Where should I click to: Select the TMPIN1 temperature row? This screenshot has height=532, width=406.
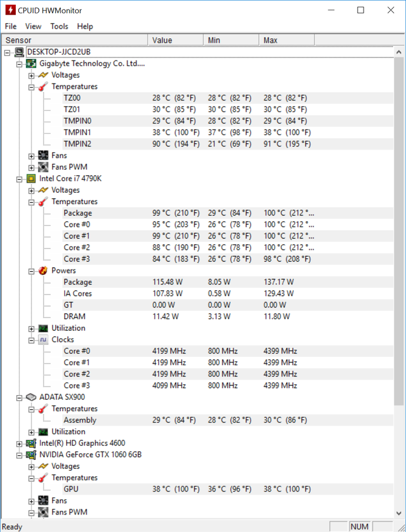click(x=228, y=132)
